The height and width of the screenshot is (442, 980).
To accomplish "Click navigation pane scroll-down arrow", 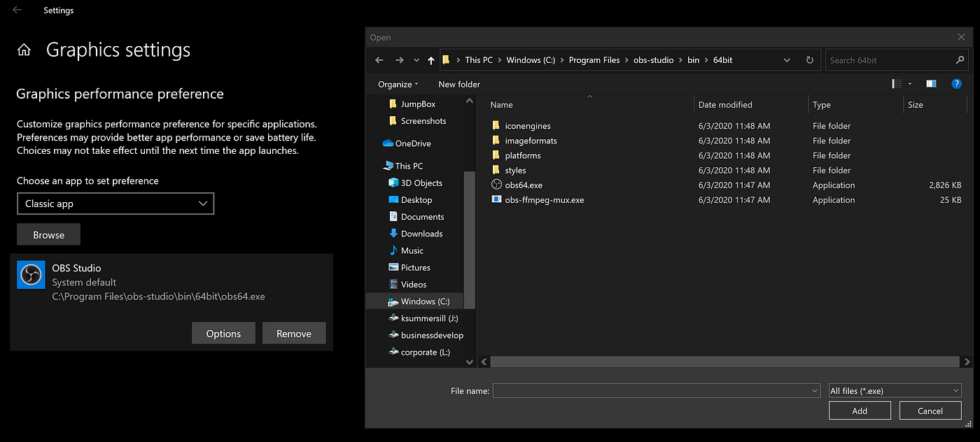I will pos(469,362).
